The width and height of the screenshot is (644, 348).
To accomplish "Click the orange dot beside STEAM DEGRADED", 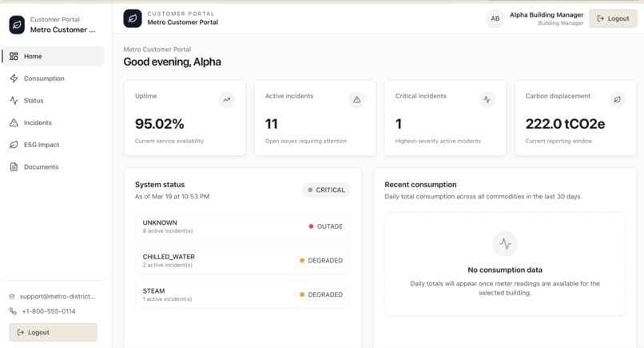I will click(x=302, y=294).
